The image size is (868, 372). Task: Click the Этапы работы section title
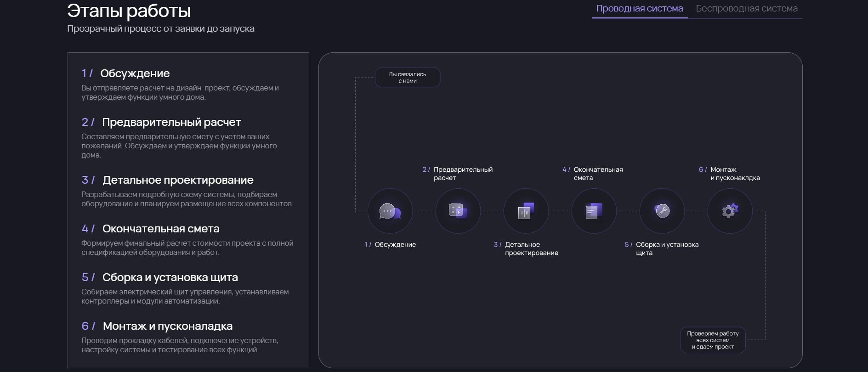(129, 11)
